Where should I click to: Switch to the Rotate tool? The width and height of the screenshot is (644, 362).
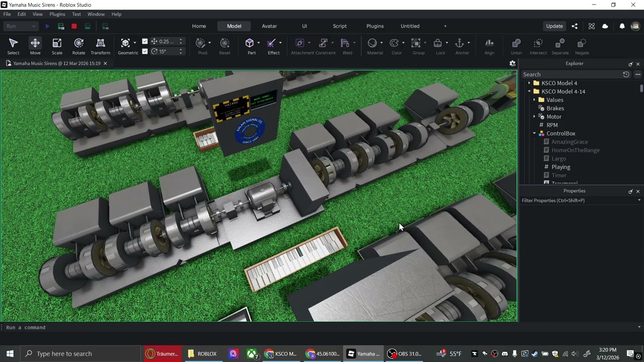point(78,46)
